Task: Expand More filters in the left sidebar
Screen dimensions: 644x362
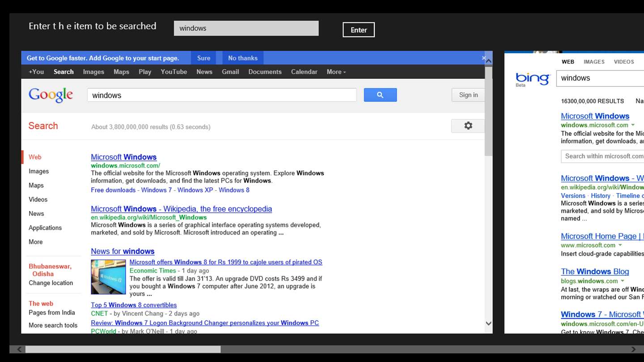Action: tap(36, 242)
